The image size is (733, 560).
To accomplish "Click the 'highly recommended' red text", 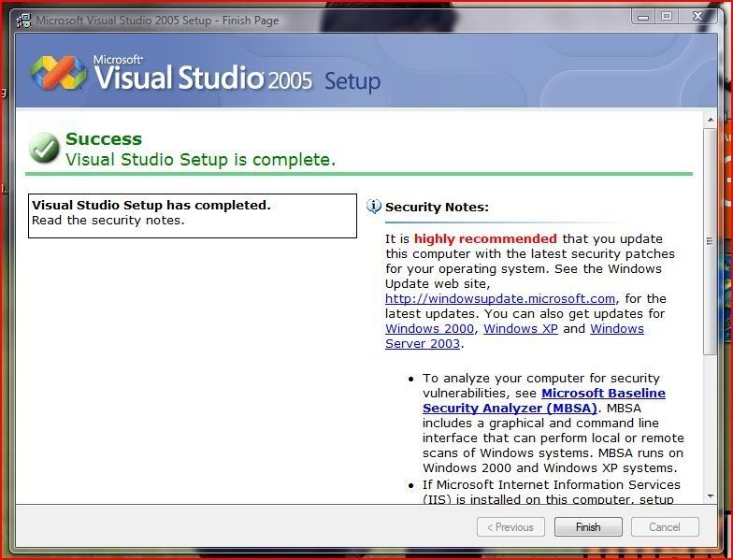I will (485, 239).
